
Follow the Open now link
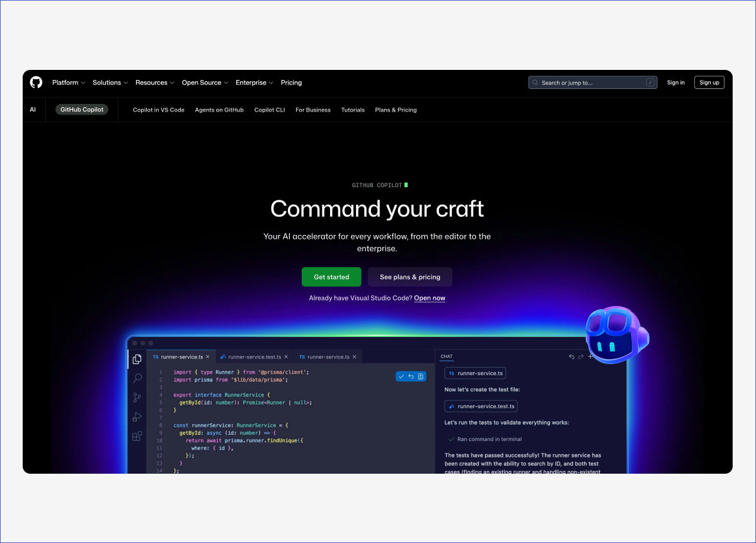click(430, 298)
